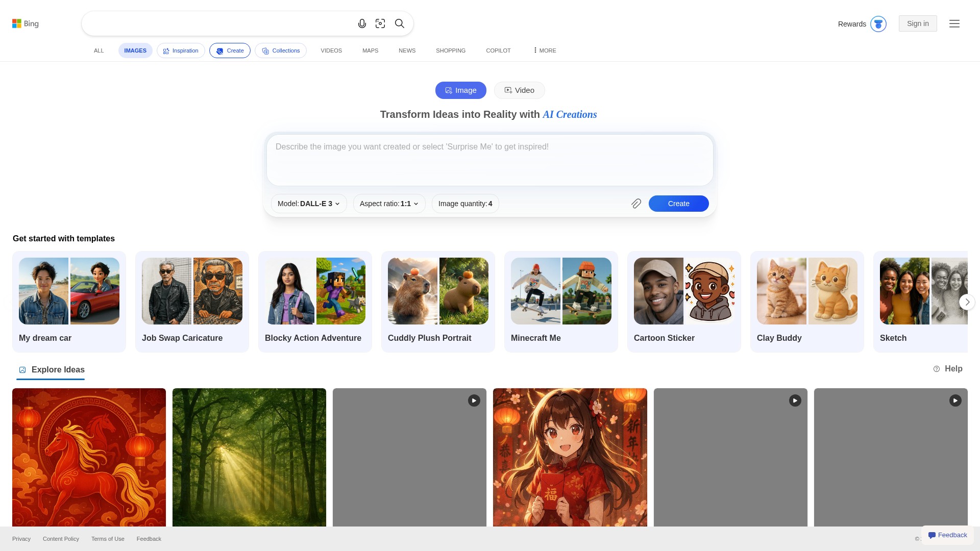Switch to the Collections tab
Screen dimensions: 980x551
tap(280, 51)
